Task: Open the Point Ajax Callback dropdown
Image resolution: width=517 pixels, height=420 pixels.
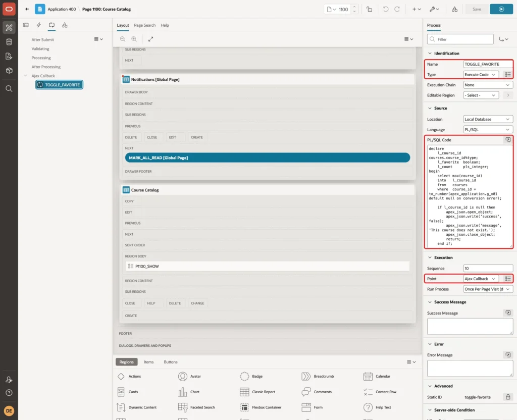Action: coord(481,279)
